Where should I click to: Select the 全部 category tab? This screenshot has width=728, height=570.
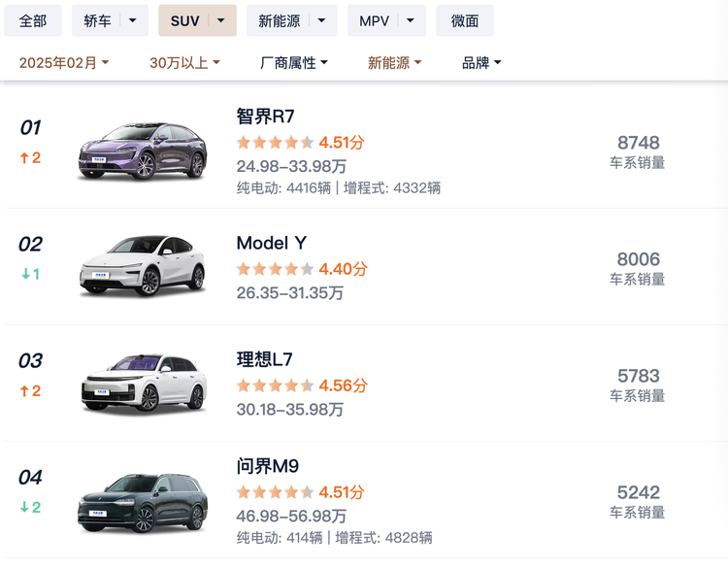33,20
